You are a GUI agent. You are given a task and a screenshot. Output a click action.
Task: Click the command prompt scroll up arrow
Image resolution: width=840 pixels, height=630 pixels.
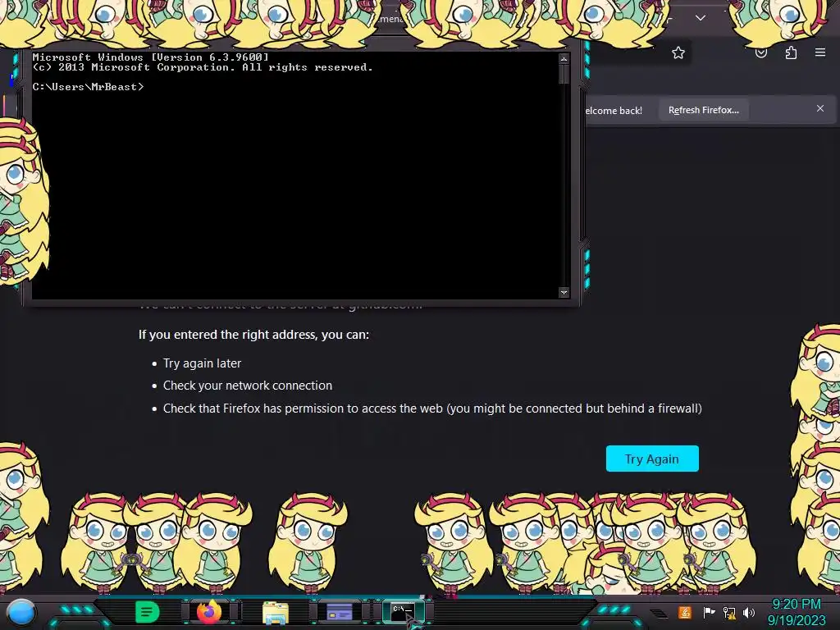coord(564,58)
